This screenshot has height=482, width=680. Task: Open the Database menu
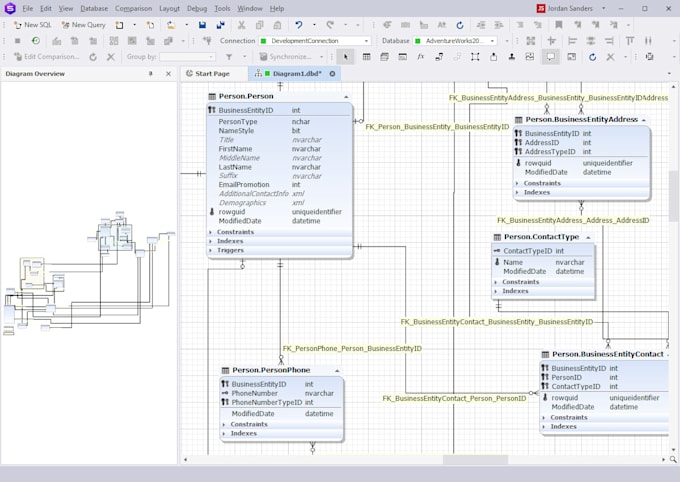click(x=94, y=8)
